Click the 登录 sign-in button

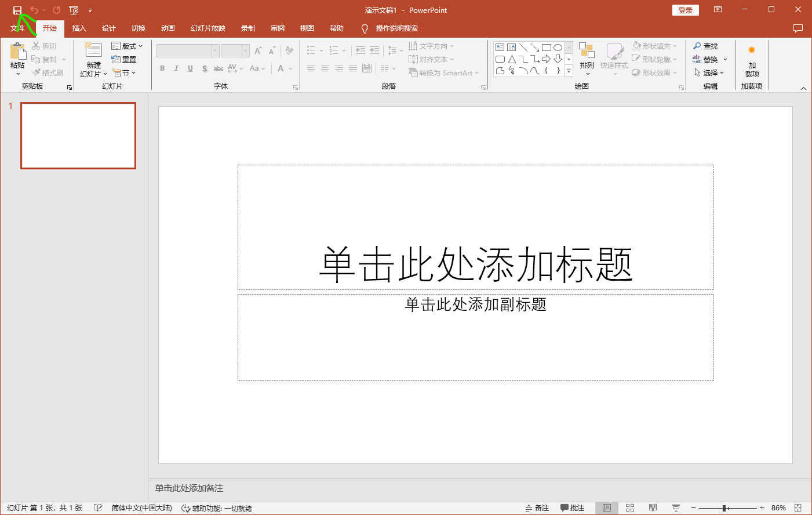(686, 10)
